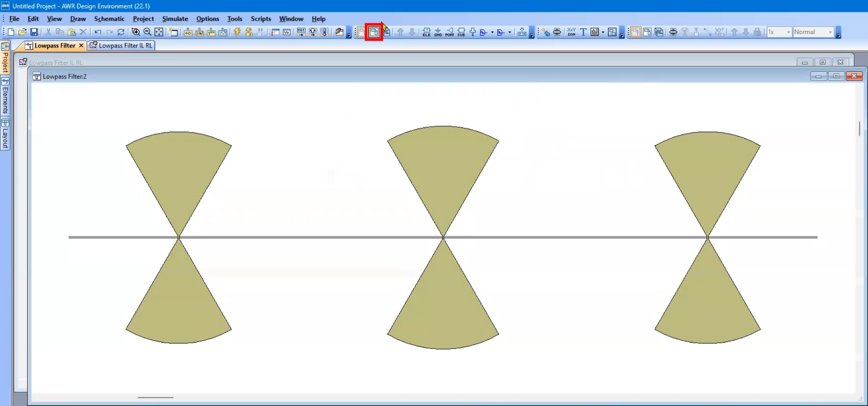This screenshot has height=406, width=868.
Task: Click the horizontal scrollbar at window bottom
Action: click(x=155, y=397)
